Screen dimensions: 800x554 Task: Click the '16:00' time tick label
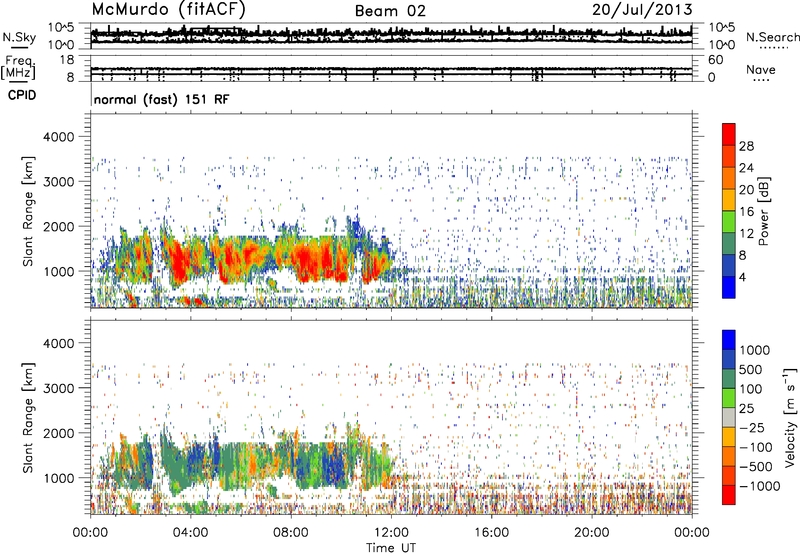[491, 533]
